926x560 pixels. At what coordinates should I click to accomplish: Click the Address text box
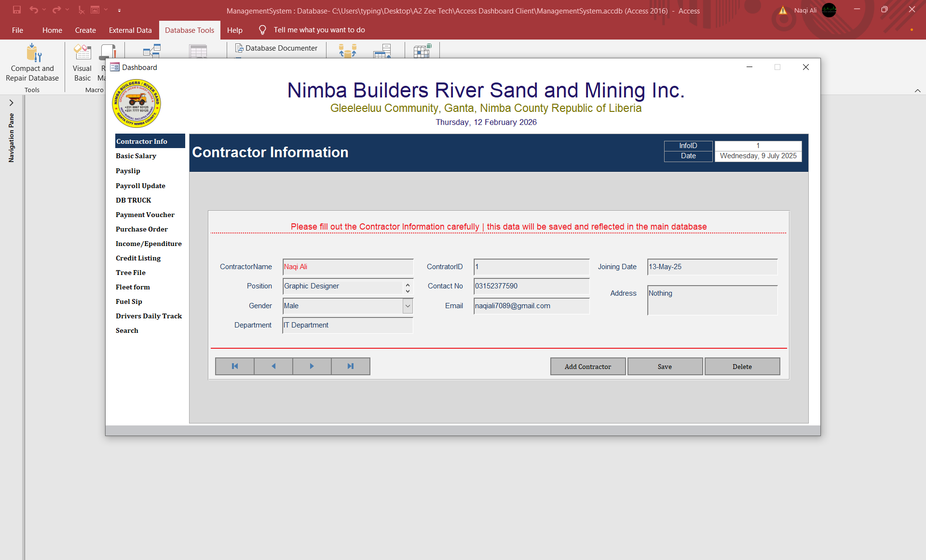[x=712, y=300]
